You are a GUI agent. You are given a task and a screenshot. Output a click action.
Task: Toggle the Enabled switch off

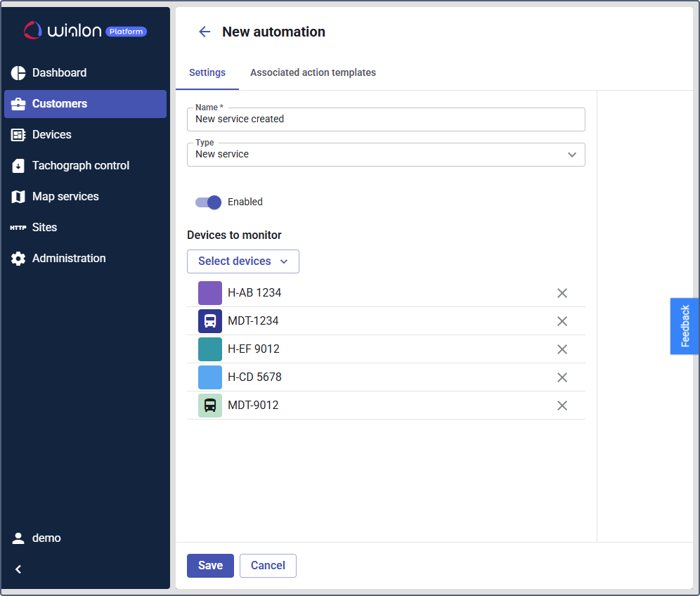click(209, 202)
